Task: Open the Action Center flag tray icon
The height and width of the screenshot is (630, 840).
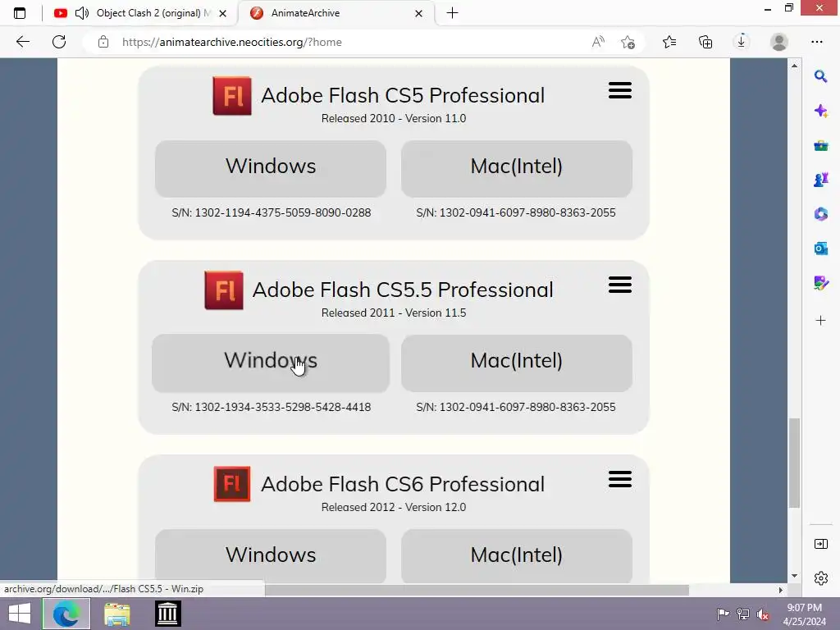Action: pos(723,614)
